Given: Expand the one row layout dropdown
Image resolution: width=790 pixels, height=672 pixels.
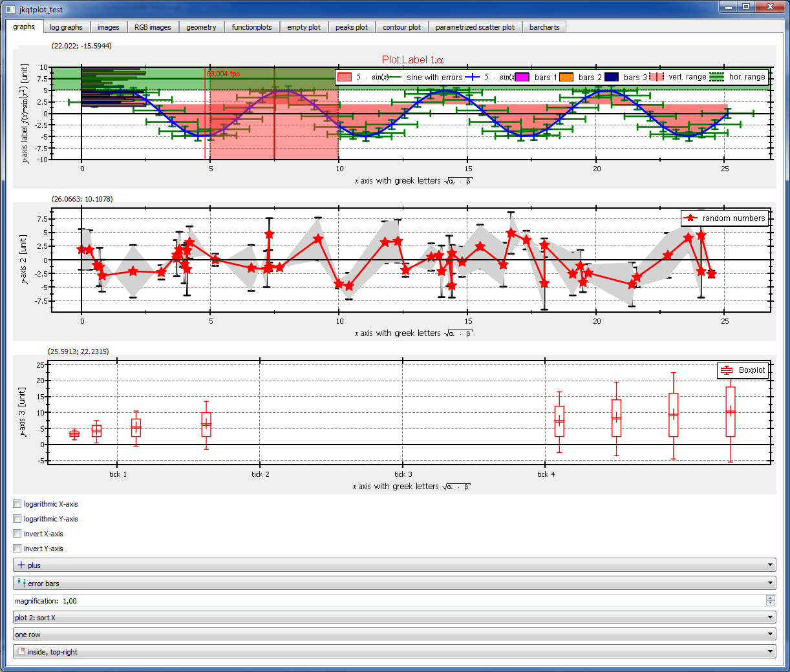Looking at the screenshot, I should 394,635.
